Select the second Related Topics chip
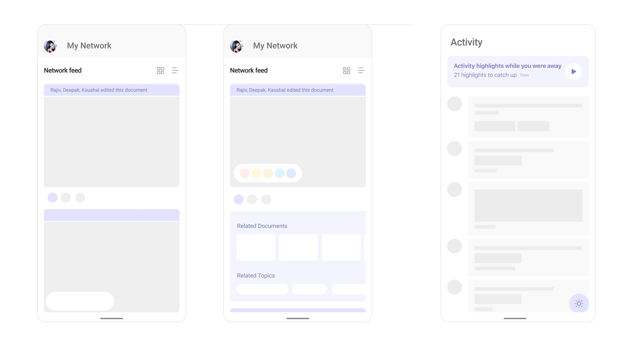The width and height of the screenshot is (637, 364). click(x=309, y=289)
